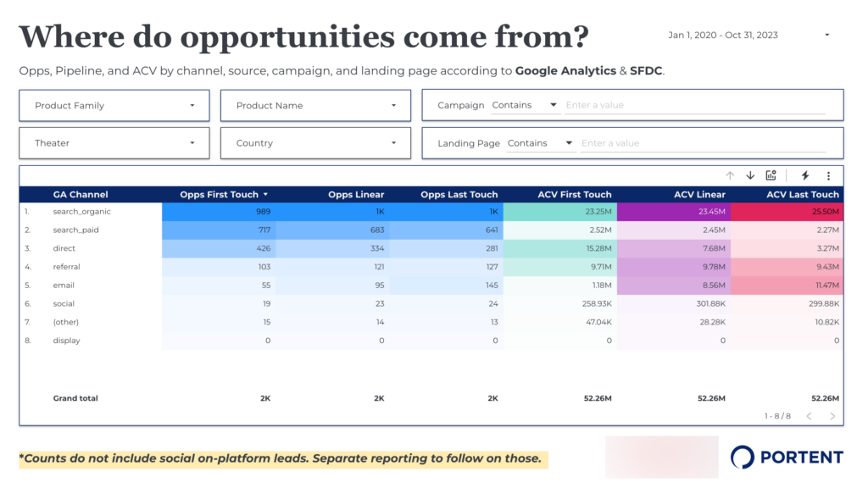Viewport: 868px width, 488px height.
Task: Click the sort descending arrow icon
Action: click(750, 175)
